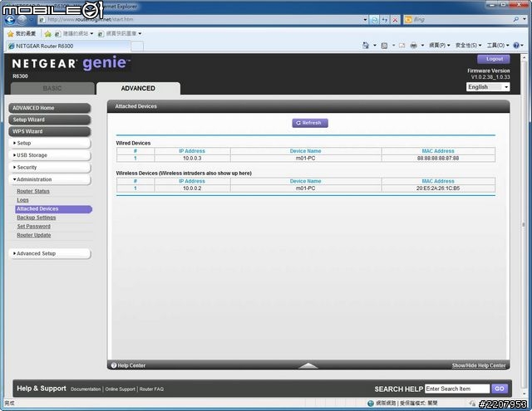Open the Page (網頁) menu dropdown
Image resolution: width=532 pixels, height=411 pixels.
[x=440, y=45]
